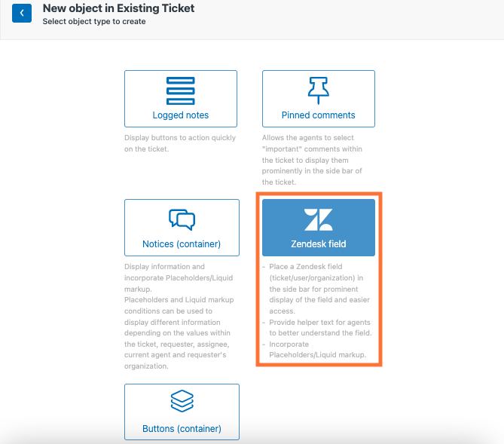Click the Buttons container layers icon
The height and width of the screenshot is (444, 504).
point(182,401)
